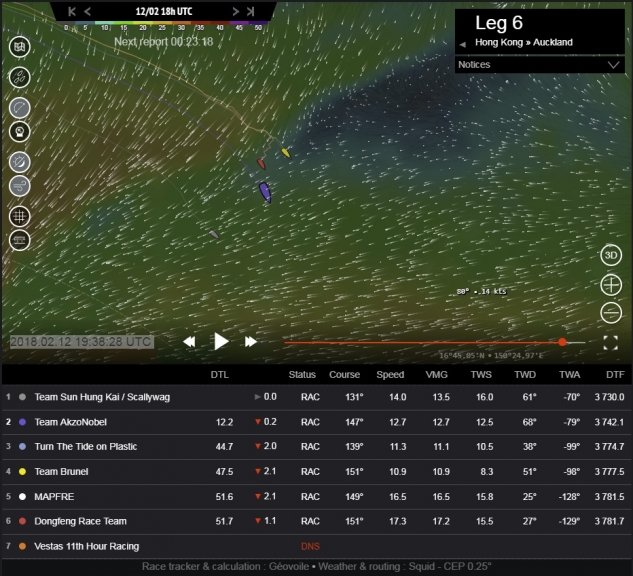Zoom in with the plus button
This screenshot has width=633, height=576.
coord(611,285)
